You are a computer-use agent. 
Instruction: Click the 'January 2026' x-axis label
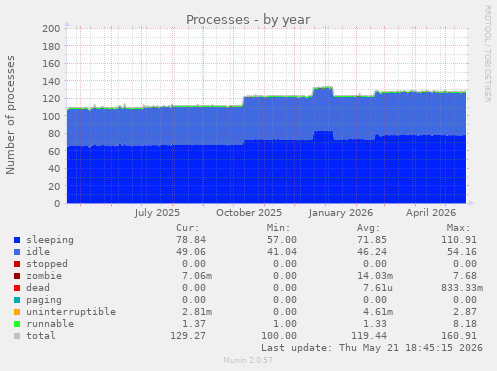[x=341, y=213]
